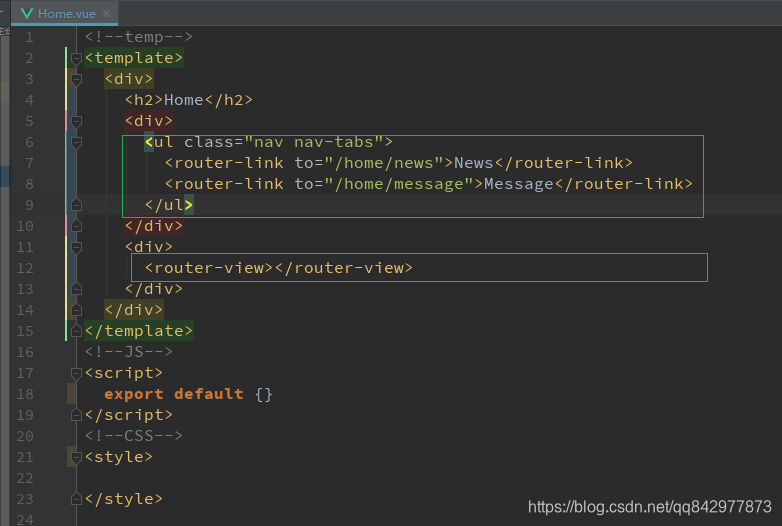Switch to the Home.vue editor tab
This screenshot has width=782, height=526.
pyautogui.click(x=65, y=13)
